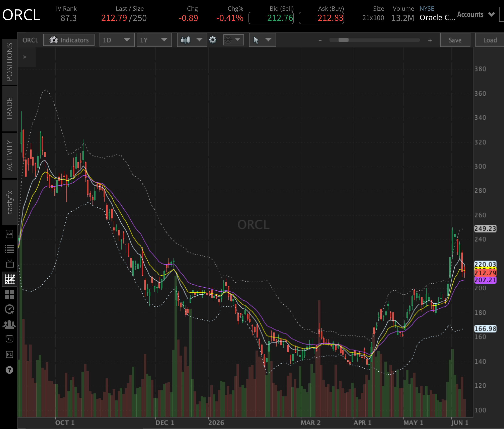Click the ORCL symbol field at top
The width and height of the screenshot is (504, 429).
(21, 15)
